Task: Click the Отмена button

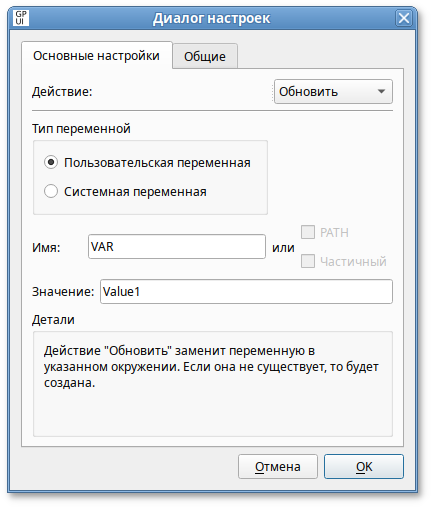Action: point(278,466)
